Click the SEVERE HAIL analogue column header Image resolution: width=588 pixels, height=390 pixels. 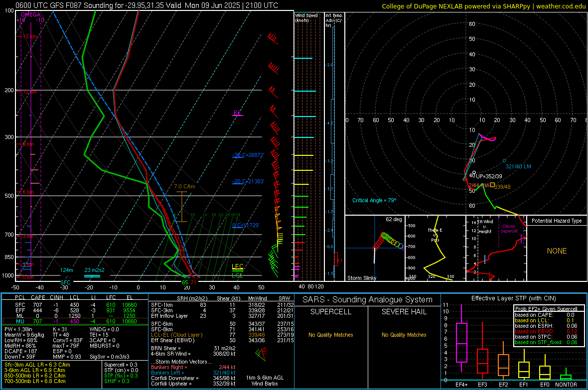[x=404, y=312]
